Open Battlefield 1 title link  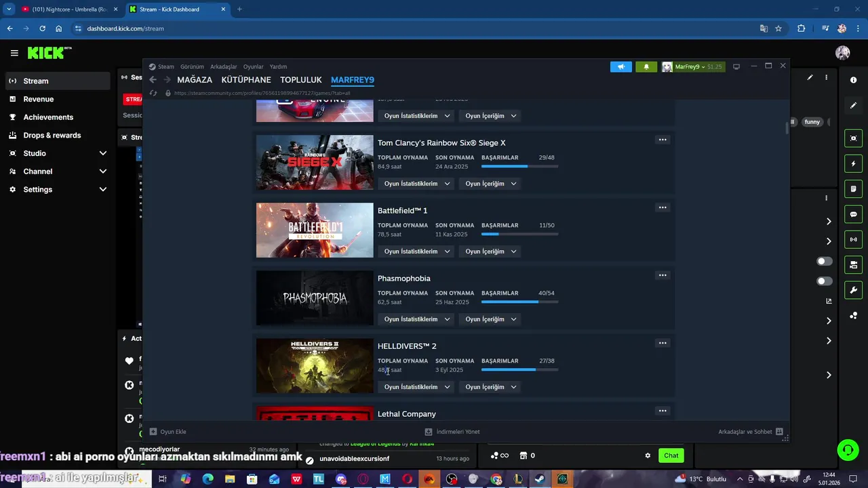coord(402,211)
